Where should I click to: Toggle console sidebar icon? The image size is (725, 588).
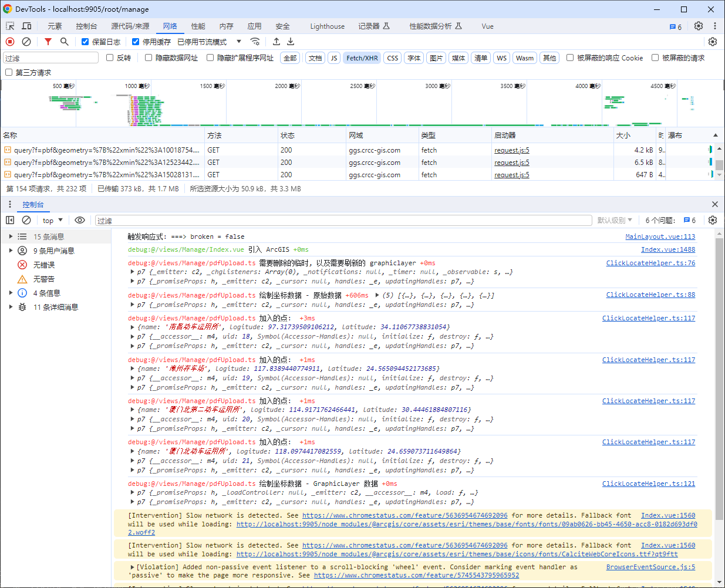point(10,220)
